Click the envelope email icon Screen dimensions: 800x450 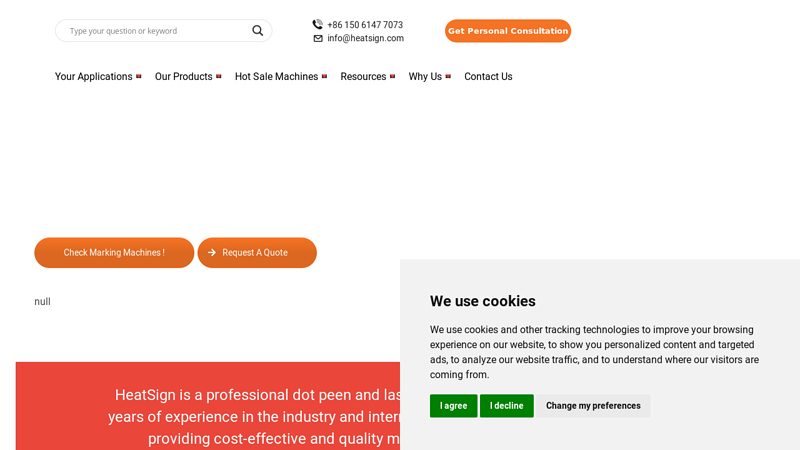318,38
